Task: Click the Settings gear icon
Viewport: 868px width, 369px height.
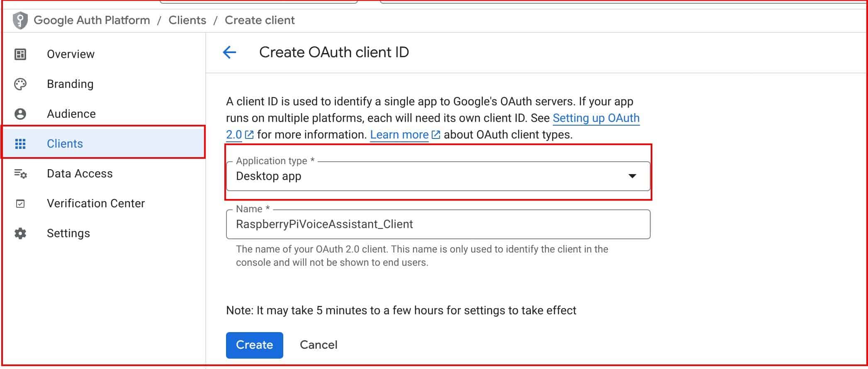Action: (x=20, y=233)
